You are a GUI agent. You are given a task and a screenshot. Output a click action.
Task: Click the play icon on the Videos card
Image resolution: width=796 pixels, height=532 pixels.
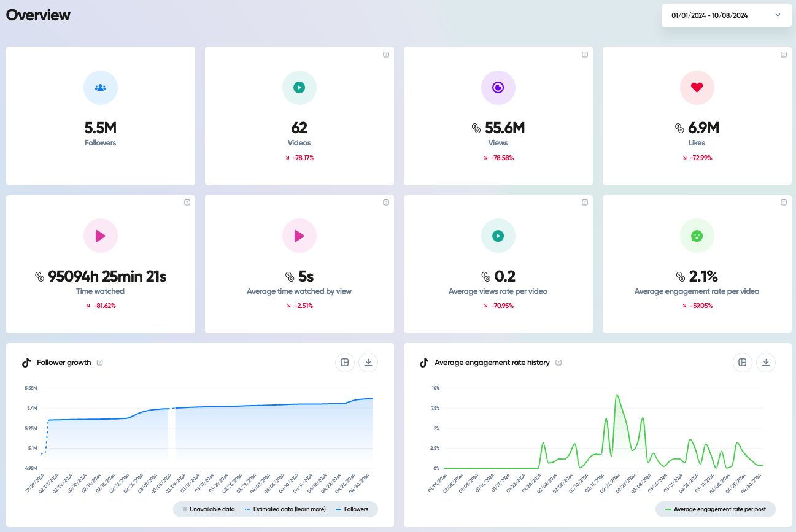tap(299, 88)
